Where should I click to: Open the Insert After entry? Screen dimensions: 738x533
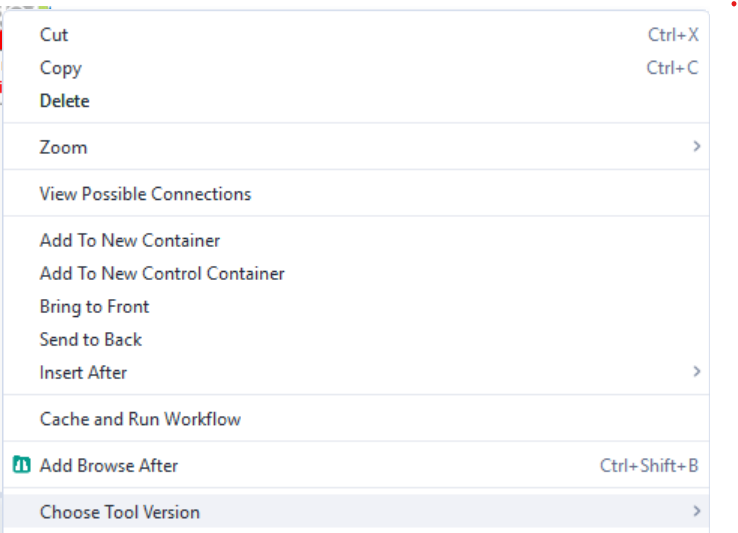pos(83,372)
